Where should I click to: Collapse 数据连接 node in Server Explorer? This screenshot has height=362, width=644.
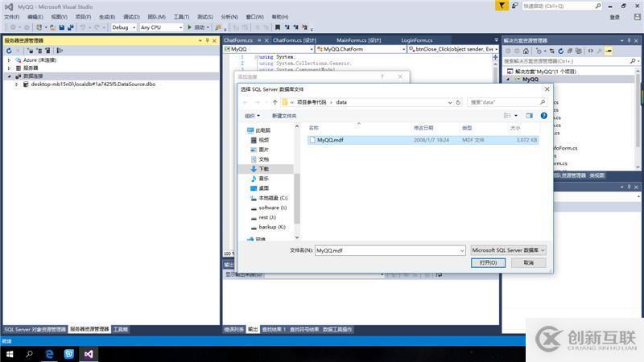(x=9, y=76)
